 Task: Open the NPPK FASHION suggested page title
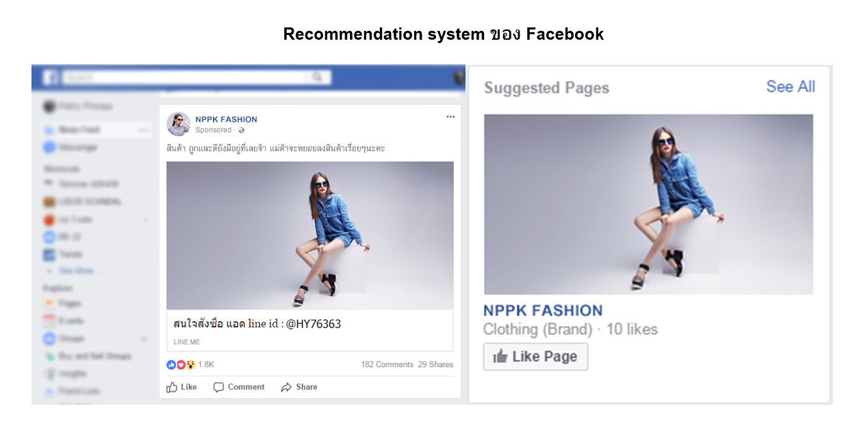[543, 310]
